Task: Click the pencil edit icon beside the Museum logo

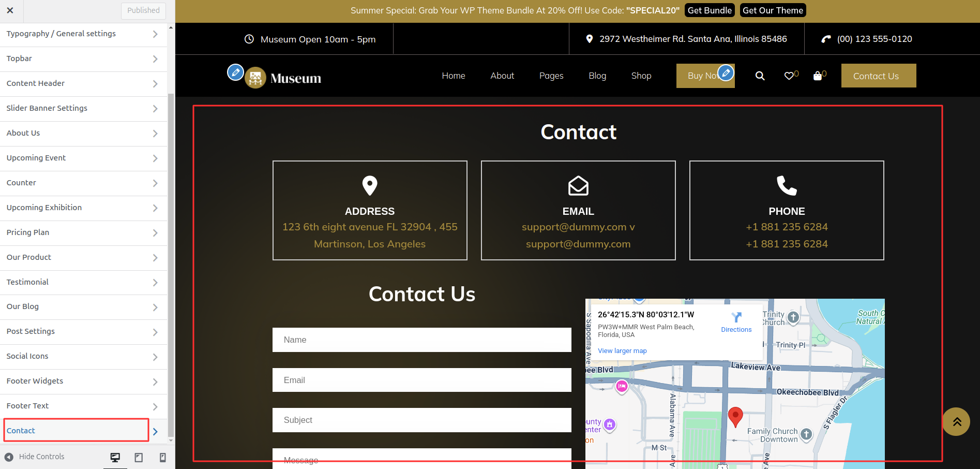Action: click(236, 72)
